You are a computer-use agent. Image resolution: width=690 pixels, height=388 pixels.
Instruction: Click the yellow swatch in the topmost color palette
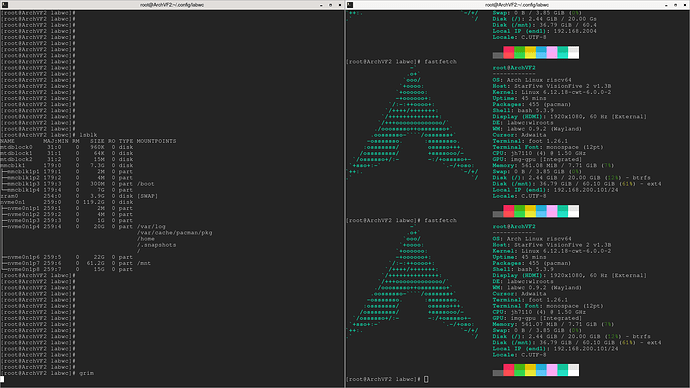[530, 52]
